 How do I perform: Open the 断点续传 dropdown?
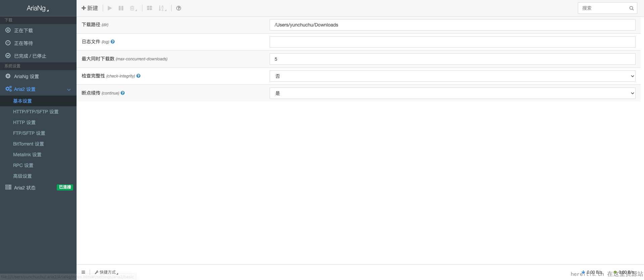click(452, 93)
